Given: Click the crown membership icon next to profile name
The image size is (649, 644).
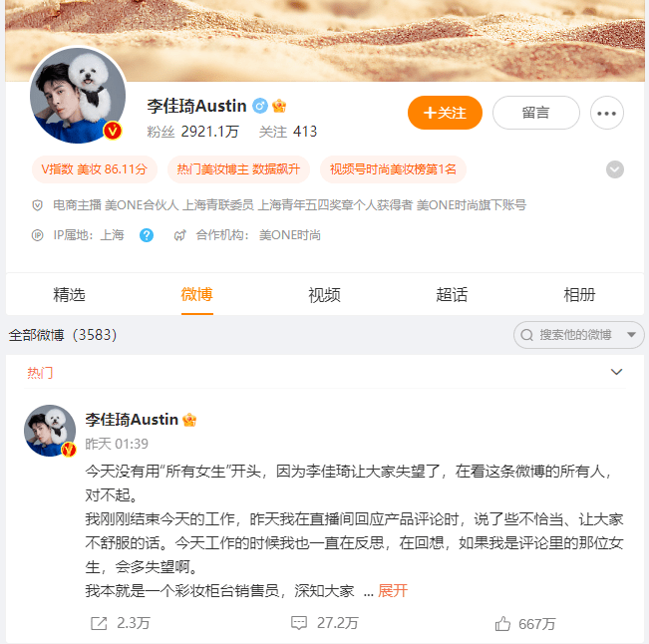Looking at the screenshot, I should click(279, 106).
